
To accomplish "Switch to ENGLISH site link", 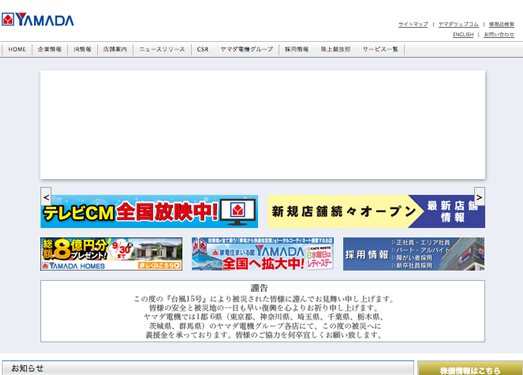I will click(x=463, y=34).
